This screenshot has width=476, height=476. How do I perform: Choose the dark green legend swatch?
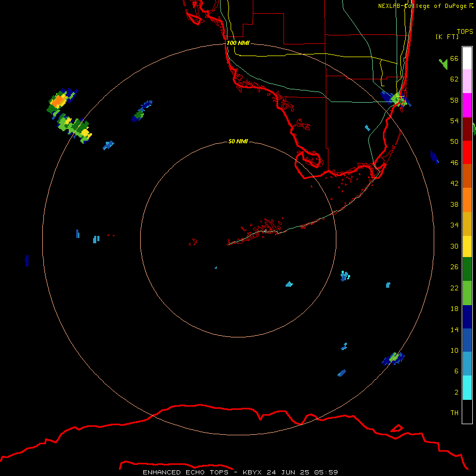click(x=467, y=269)
